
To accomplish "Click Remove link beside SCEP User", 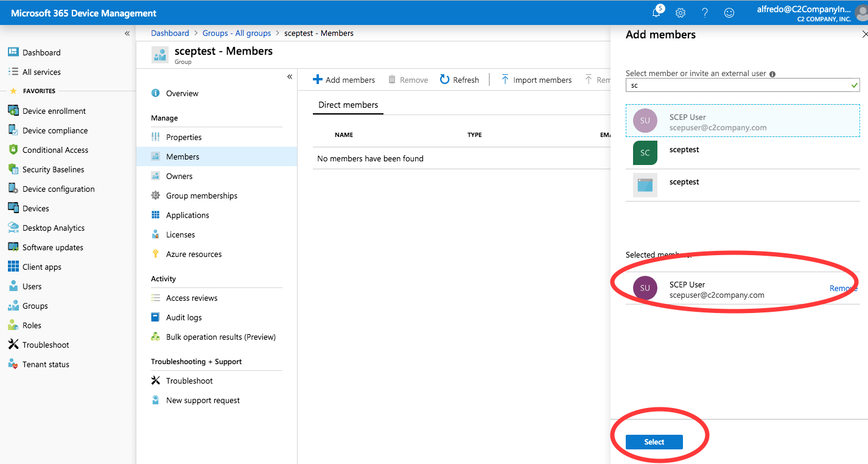I will tap(843, 289).
